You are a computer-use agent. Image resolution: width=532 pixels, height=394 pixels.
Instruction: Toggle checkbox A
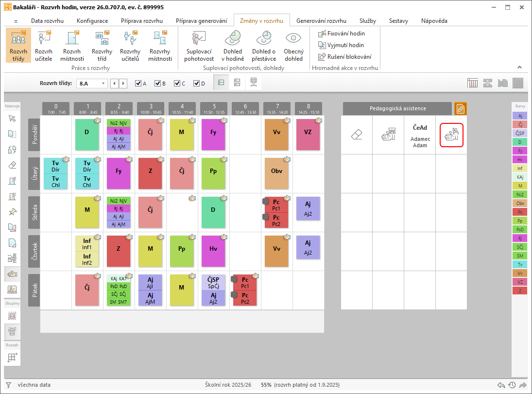click(x=138, y=84)
